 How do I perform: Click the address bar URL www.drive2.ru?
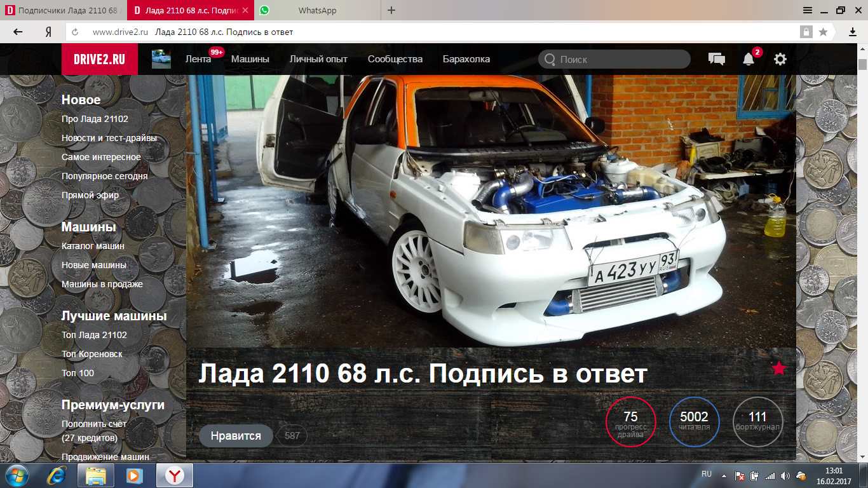120,32
